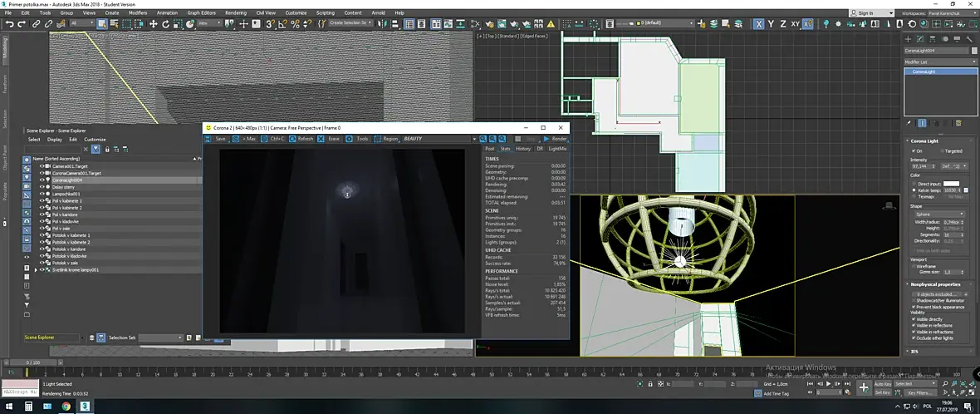Screen dimensions: 980x414
Task: Restrict to X axis constraint button
Action: click(x=758, y=24)
